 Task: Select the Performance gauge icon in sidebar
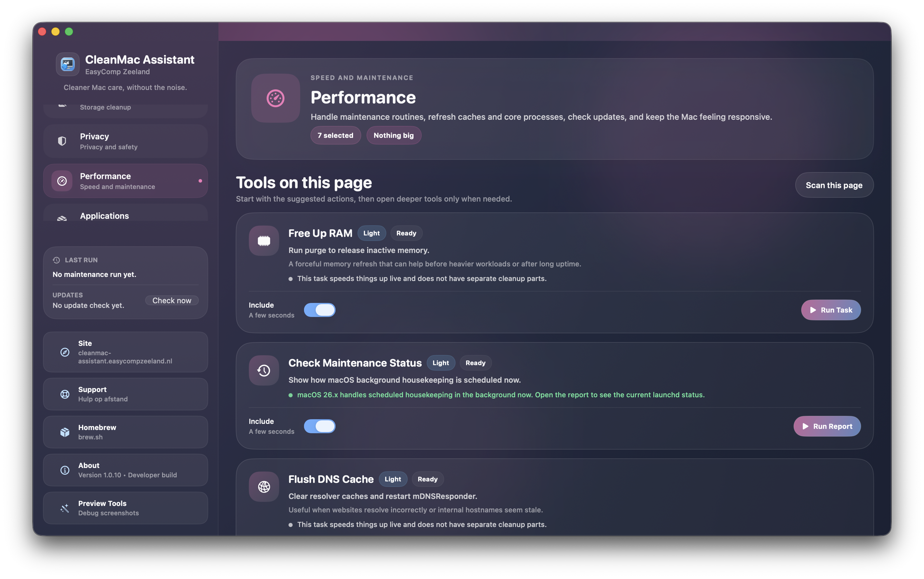coord(62,180)
